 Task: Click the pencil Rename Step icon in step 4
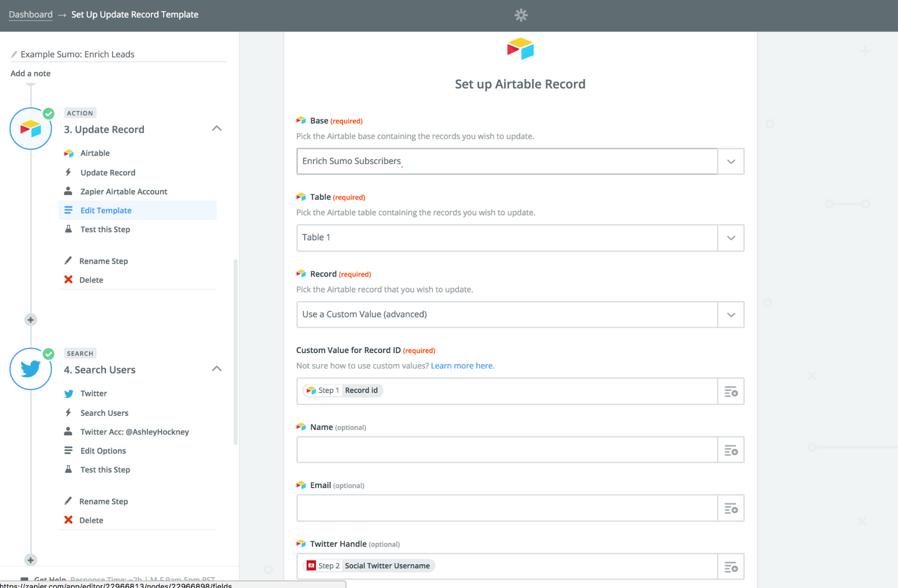point(68,501)
